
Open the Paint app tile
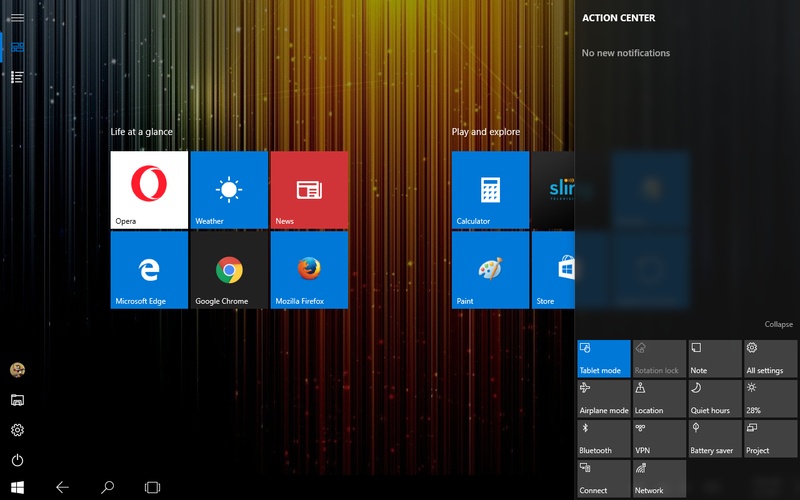pyautogui.click(x=490, y=270)
